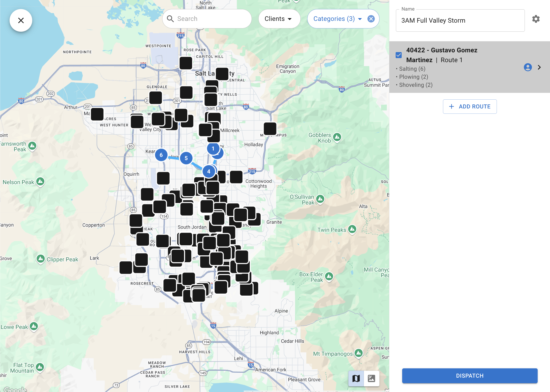Switch to the satellite imagery view icon

[x=371, y=378]
